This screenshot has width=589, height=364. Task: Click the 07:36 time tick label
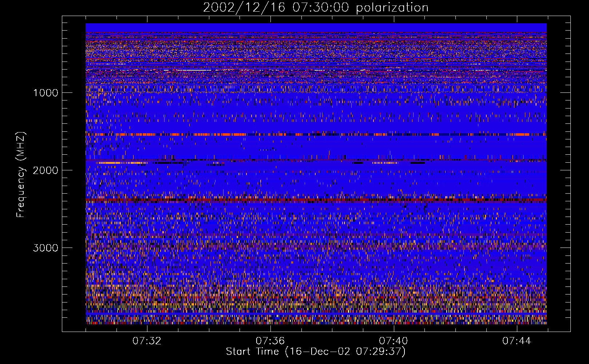[x=270, y=341]
